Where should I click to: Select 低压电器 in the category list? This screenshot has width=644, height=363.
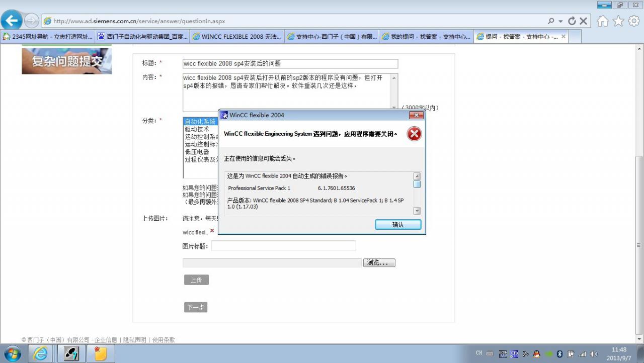tap(197, 152)
